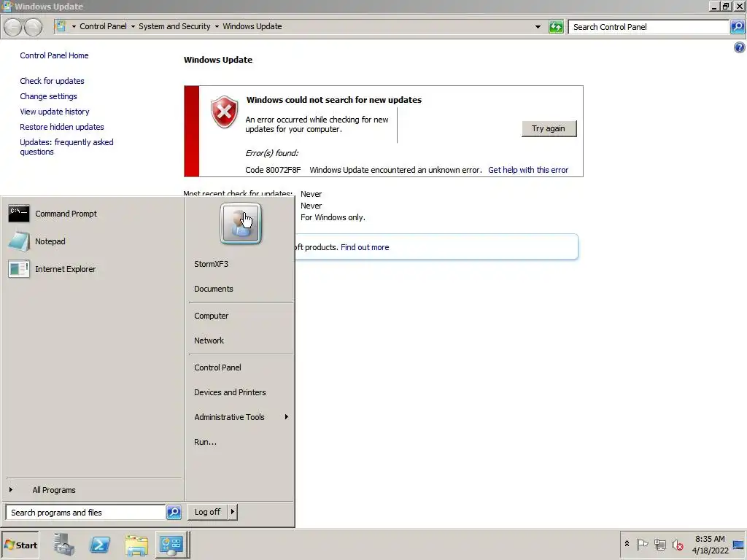The image size is (747, 560).
Task: Click Check for updates link
Action: click(52, 81)
